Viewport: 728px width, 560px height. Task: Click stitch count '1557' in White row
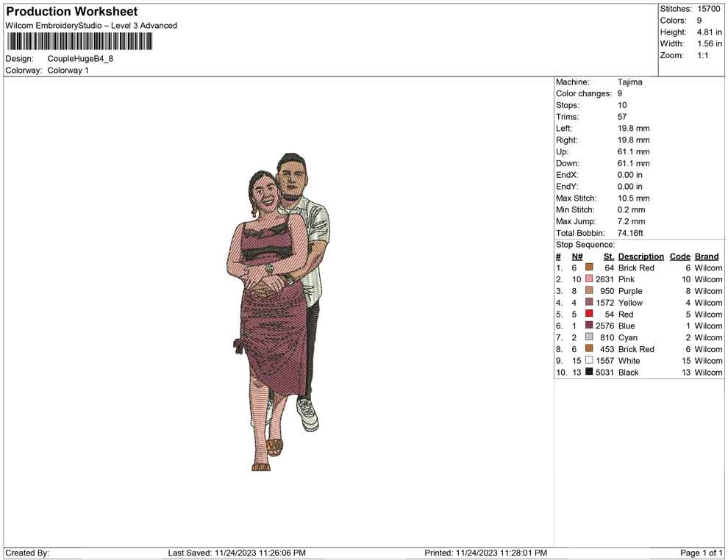pos(605,361)
